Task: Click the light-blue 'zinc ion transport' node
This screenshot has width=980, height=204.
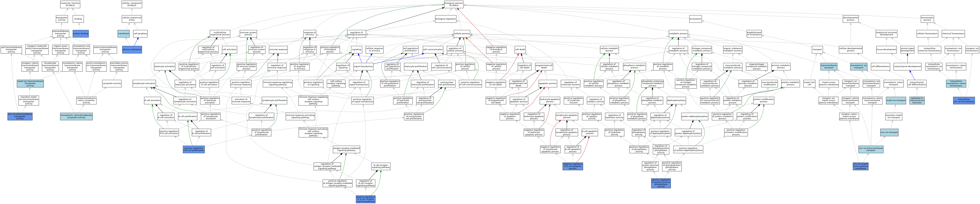Action: pos(889,133)
